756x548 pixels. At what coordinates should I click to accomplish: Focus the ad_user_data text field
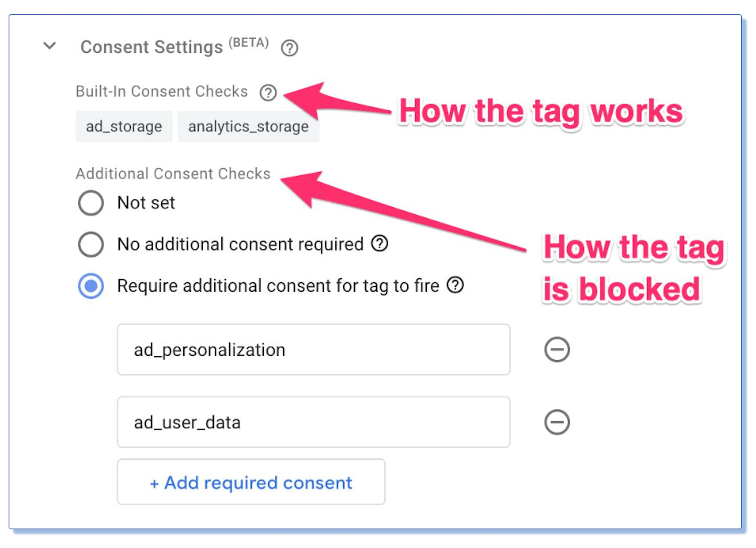click(x=313, y=422)
